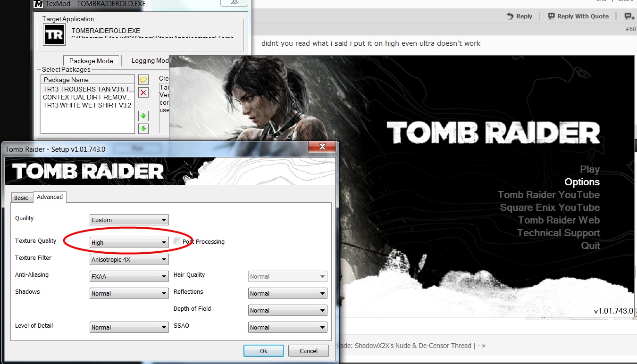637x364 pixels.
Task: Expand the SSAO dropdown
Action: tap(287, 327)
